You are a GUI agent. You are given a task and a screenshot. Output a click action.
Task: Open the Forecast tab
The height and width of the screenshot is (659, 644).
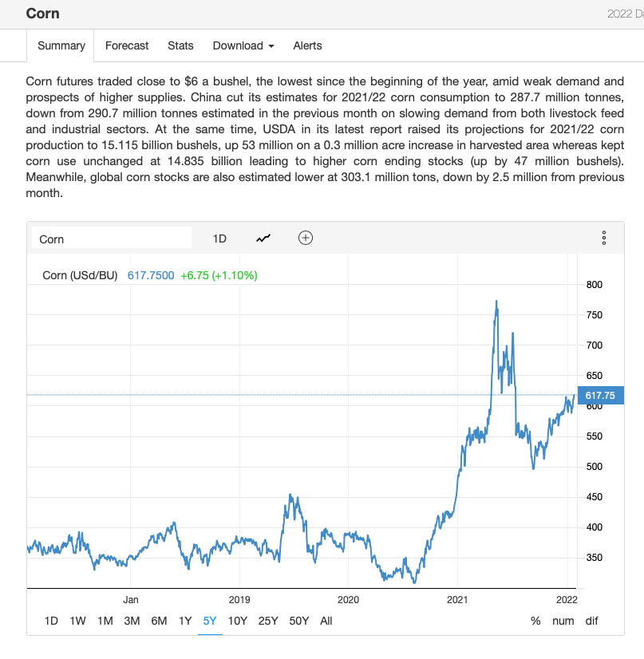pyautogui.click(x=127, y=45)
